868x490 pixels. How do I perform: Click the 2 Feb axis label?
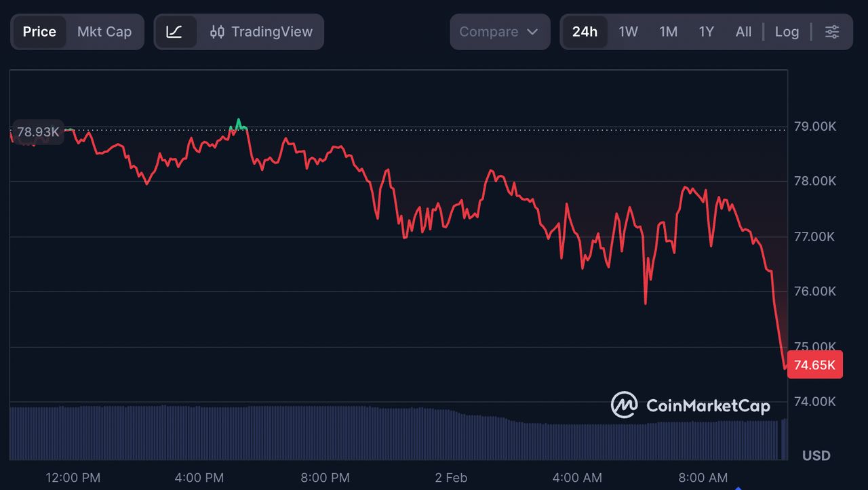tap(451, 478)
